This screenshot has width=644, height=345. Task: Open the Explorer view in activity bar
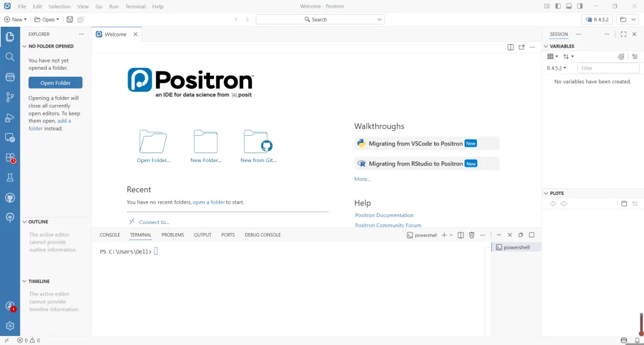(10, 37)
